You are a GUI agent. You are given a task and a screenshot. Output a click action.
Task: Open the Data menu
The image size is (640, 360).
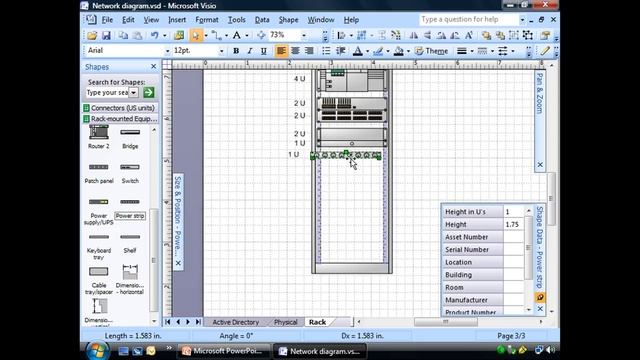pyautogui.click(x=262, y=20)
